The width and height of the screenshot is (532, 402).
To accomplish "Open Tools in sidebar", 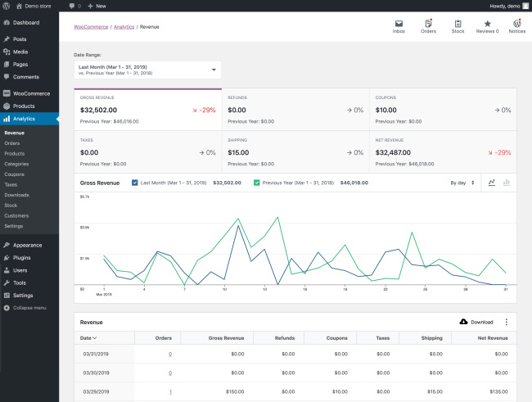I will pyautogui.click(x=29, y=282).
